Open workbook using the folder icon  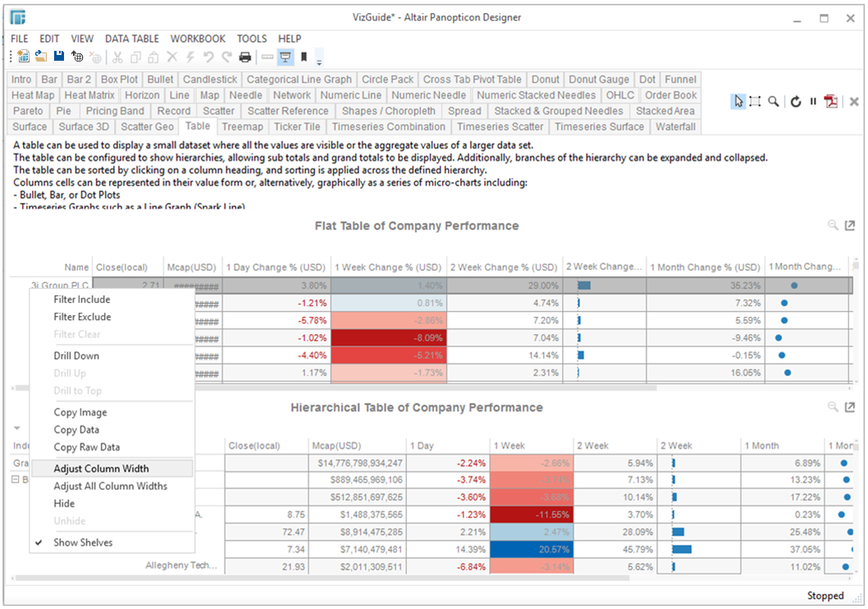click(40, 57)
